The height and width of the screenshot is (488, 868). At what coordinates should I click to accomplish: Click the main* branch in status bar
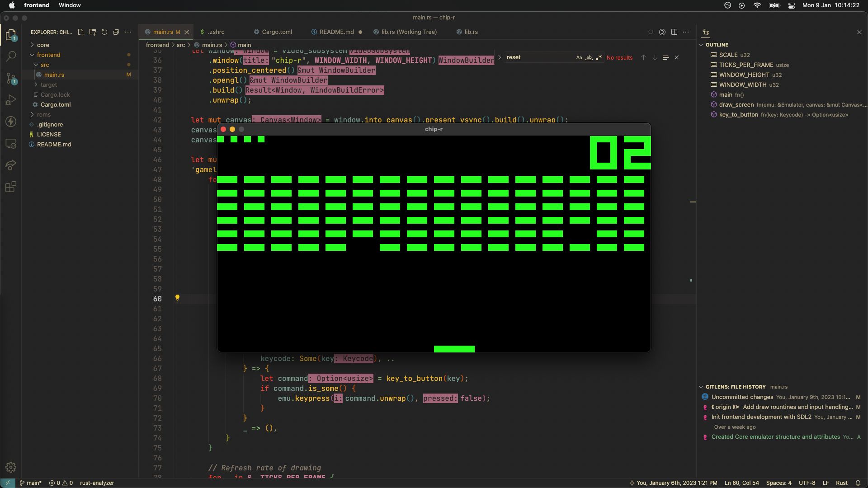(x=31, y=483)
